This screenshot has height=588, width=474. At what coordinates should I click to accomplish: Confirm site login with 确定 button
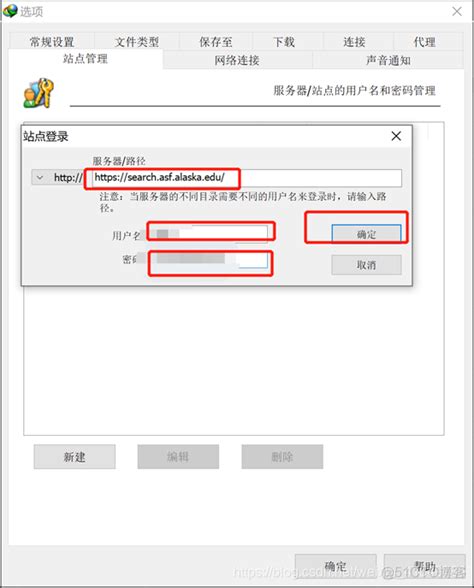pos(366,234)
